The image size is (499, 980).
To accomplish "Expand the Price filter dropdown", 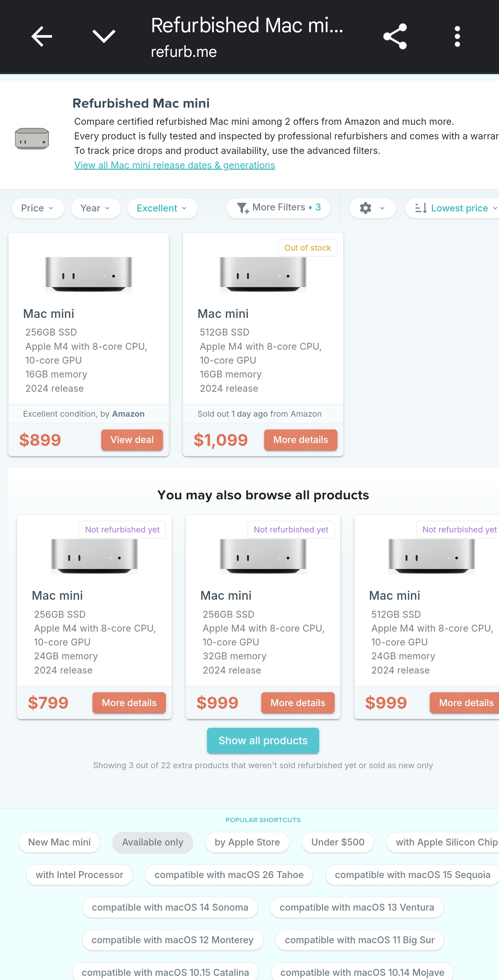I will pyautogui.click(x=38, y=208).
